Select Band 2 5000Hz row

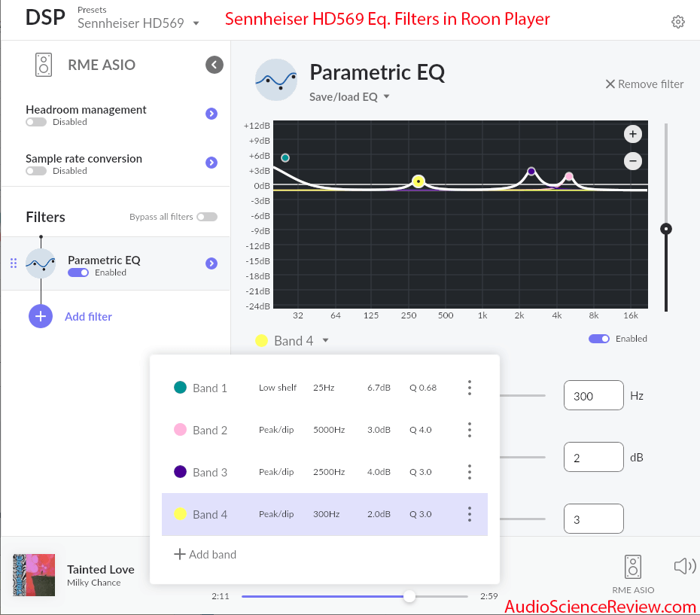pyautogui.click(x=324, y=430)
